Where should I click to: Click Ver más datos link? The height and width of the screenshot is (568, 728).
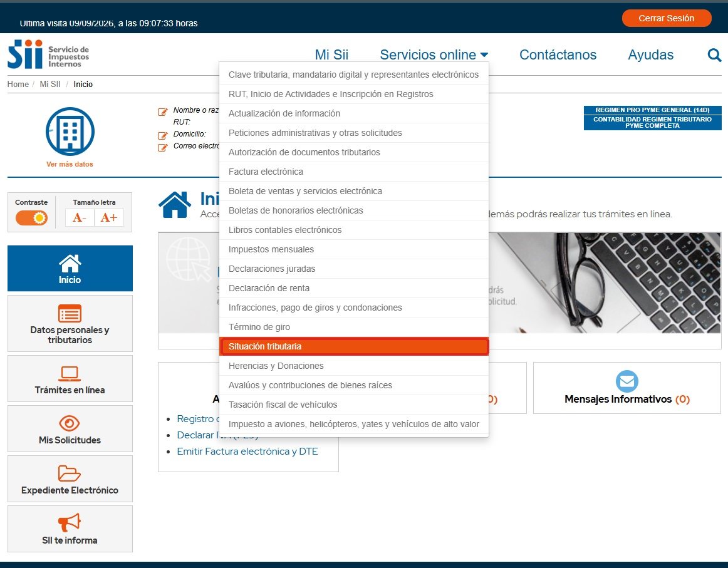pyautogui.click(x=70, y=164)
